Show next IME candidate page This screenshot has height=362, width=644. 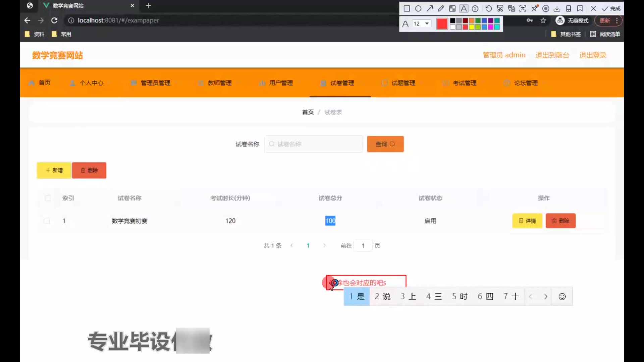coord(546,297)
